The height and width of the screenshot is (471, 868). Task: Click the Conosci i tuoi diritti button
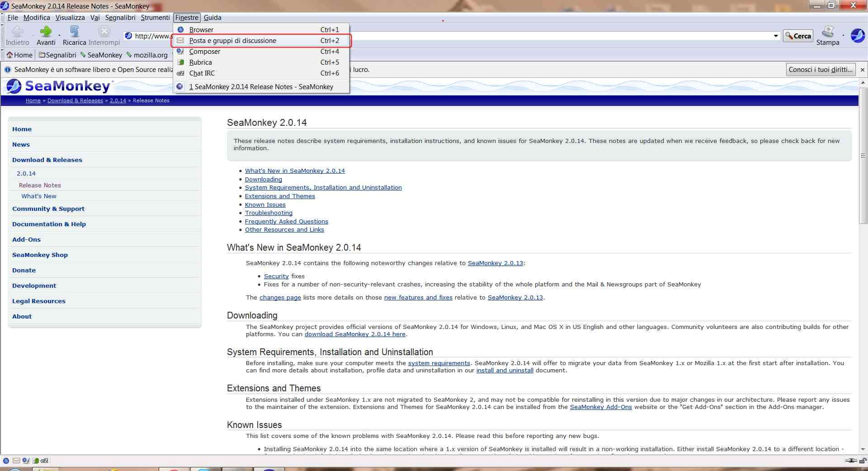pyautogui.click(x=821, y=69)
